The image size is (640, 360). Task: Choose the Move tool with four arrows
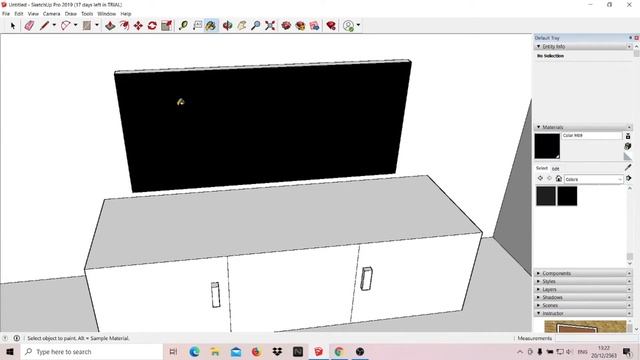[138, 26]
